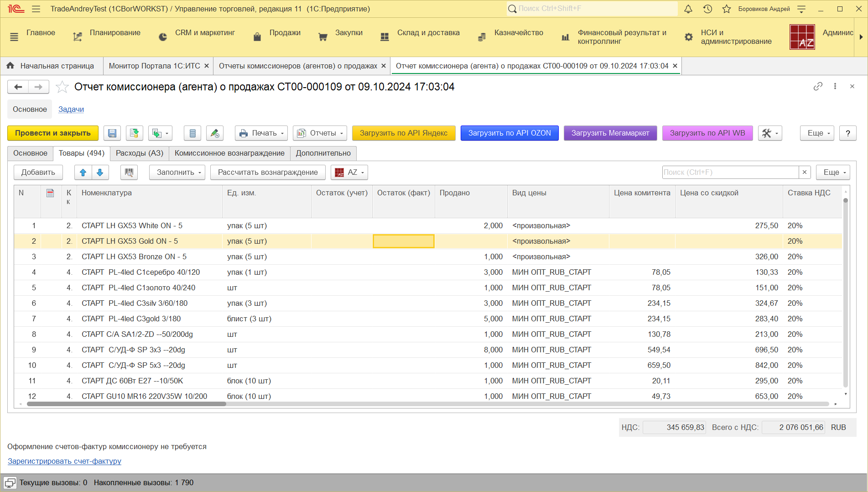The height and width of the screenshot is (492, 868).
Task: Click the horizontal table scrollbar
Action: click(126, 404)
